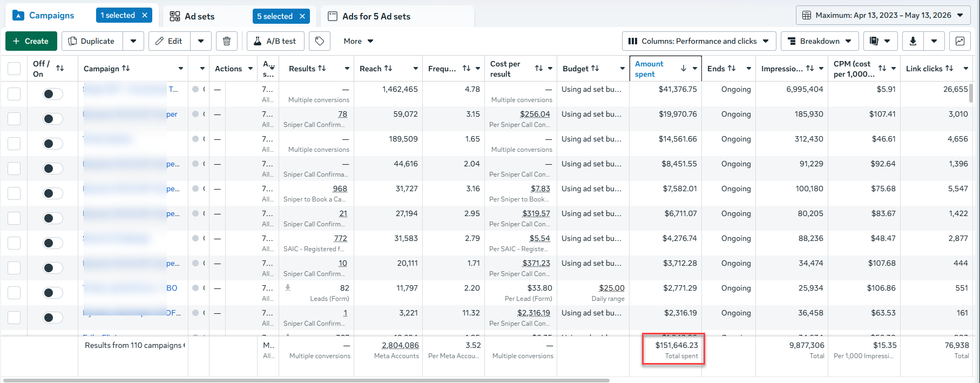980x383 pixels.
Task: Click the export download arrow icon
Action: point(913,41)
